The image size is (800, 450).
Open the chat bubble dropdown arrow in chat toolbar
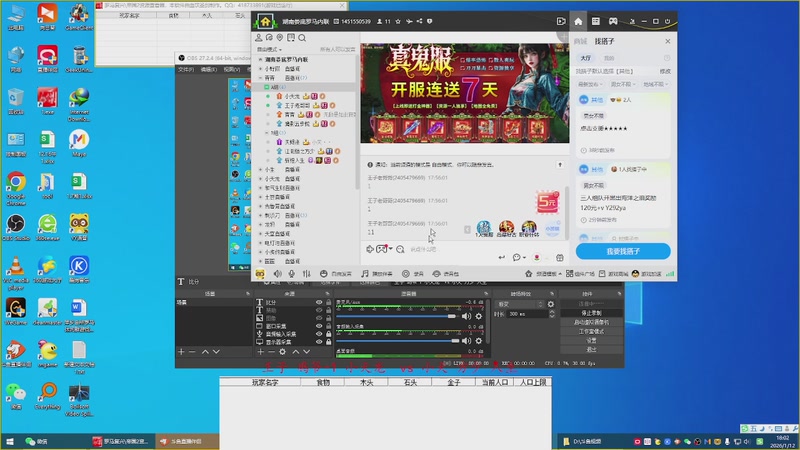click(x=524, y=258)
